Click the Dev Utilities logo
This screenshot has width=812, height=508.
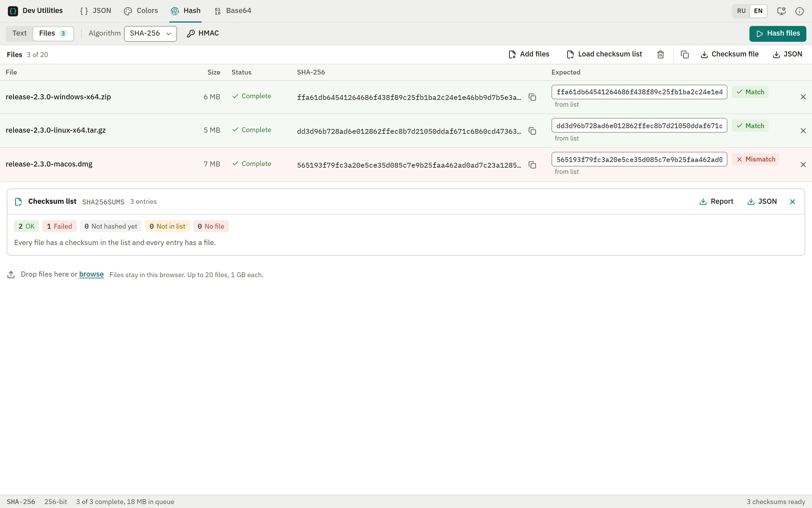(13, 11)
